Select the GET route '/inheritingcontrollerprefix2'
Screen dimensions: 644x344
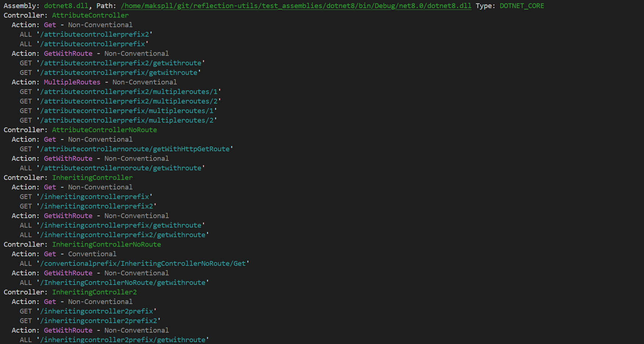tap(96, 206)
